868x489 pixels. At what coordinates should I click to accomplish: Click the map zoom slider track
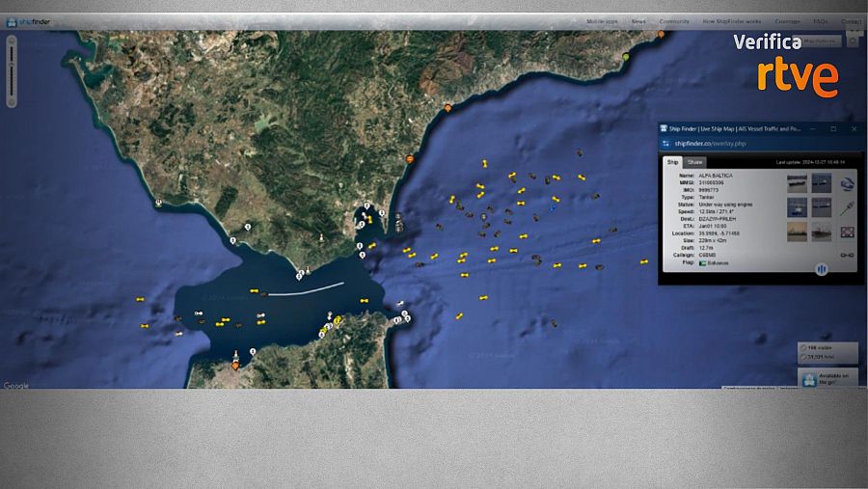11,70
